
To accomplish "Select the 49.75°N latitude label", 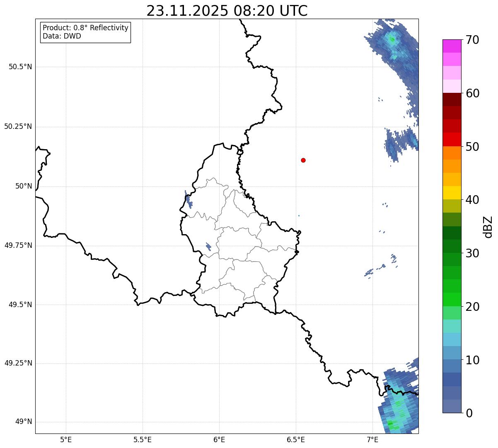I will (x=18, y=245).
